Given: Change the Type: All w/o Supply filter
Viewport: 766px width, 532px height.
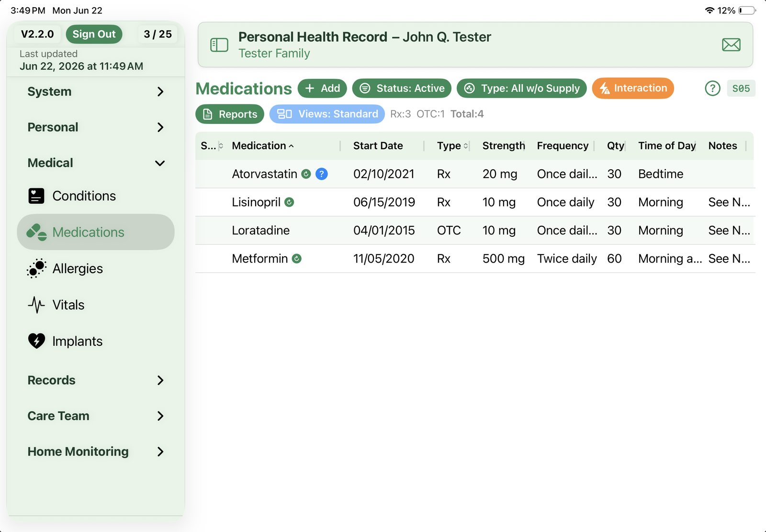Looking at the screenshot, I should (x=522, y=89).
